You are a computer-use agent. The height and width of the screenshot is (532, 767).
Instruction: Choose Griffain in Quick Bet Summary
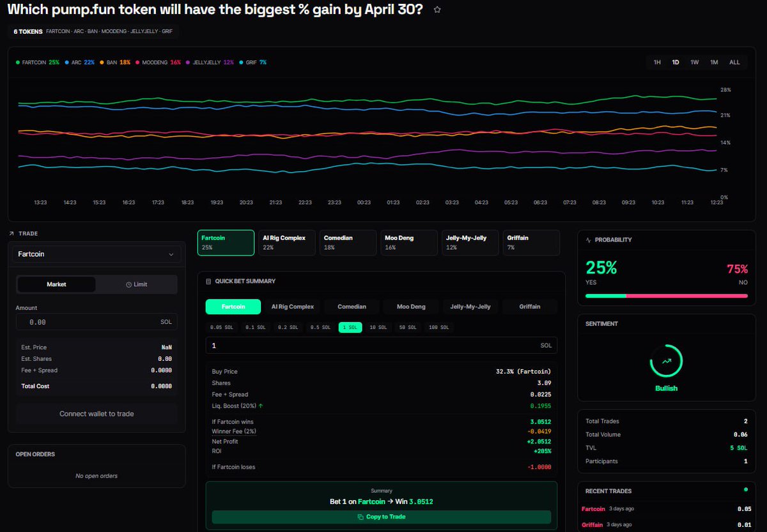[530, 307]
